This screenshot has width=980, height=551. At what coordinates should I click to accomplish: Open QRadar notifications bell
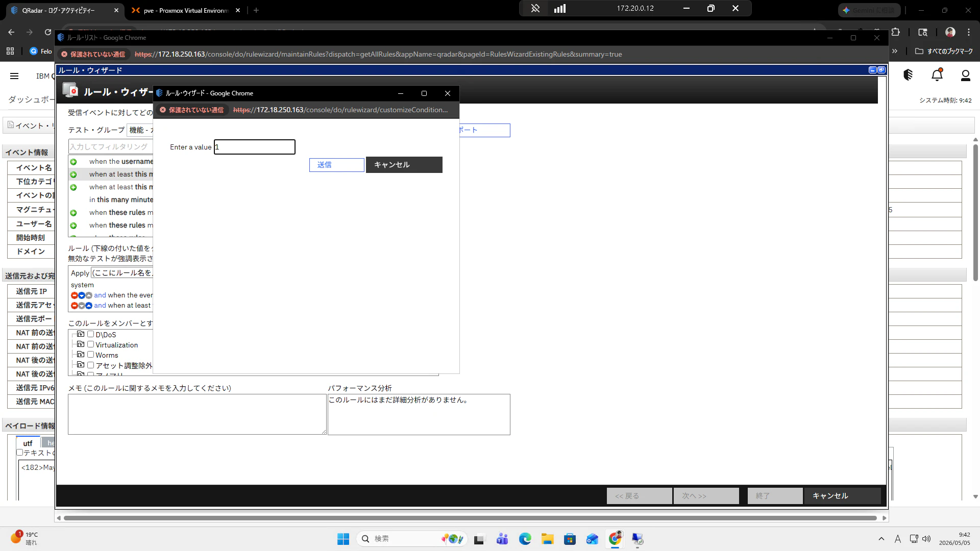click(x=937, y=76)
